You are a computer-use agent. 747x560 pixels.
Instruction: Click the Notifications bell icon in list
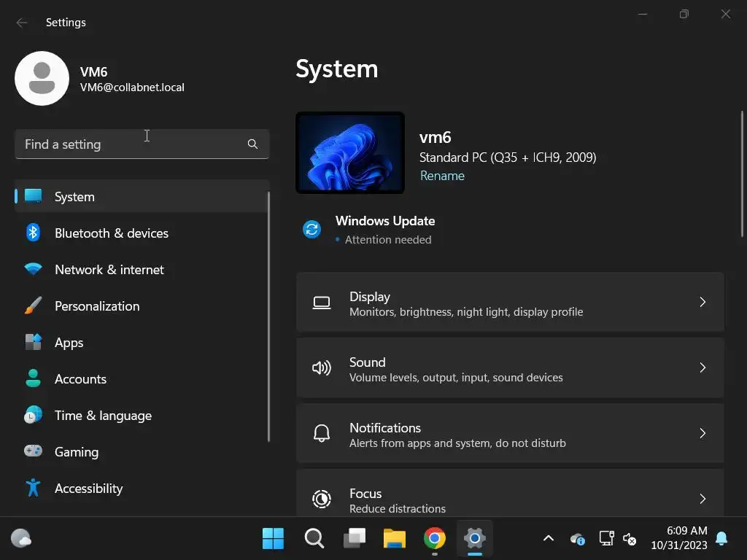pyautogui.click(x=322, y=433)
